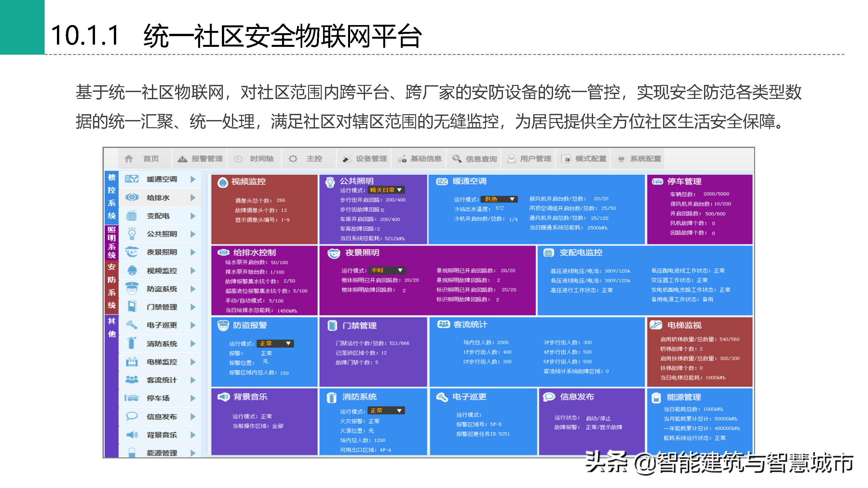
Task: Click the 电梯监控 sidebar icon
Action: coord(132,362)
